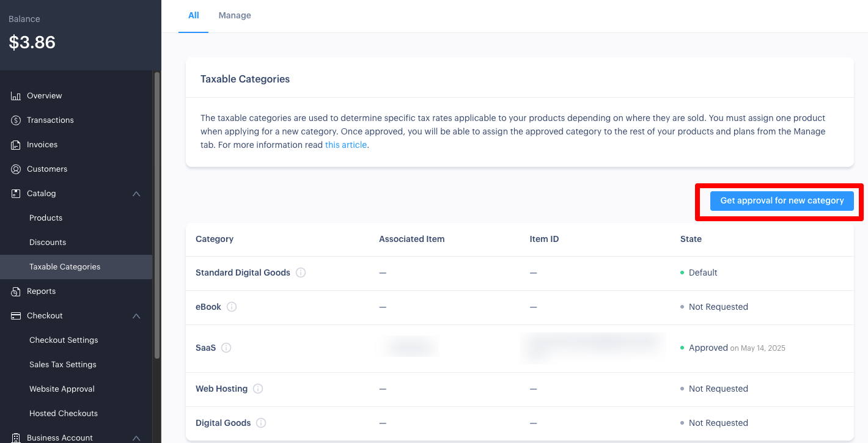Click info icon beside eBook category
This screenshot has width=868, height=443.
click(232, 307)
